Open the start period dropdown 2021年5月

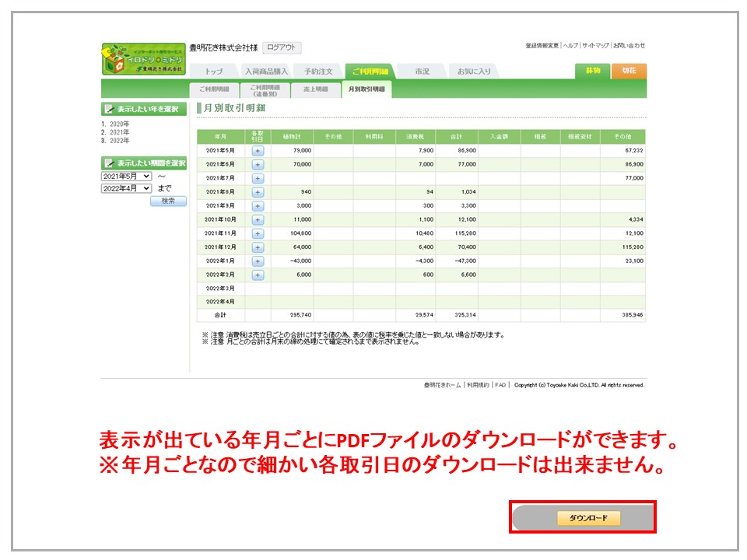click(126, 177)
